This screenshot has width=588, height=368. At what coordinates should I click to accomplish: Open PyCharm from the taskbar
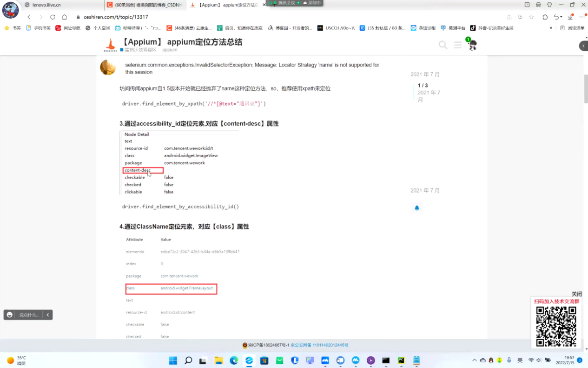pos(401,361)
